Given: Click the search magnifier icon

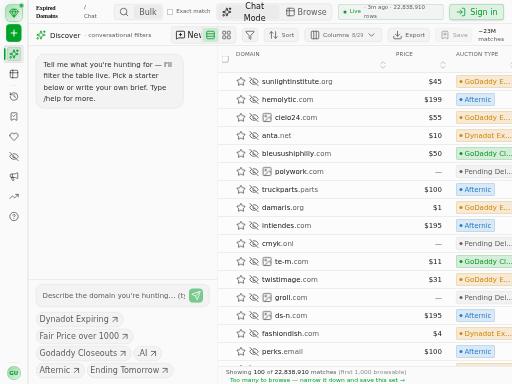Looking at the screenshot, I should [x=124, y=12].
